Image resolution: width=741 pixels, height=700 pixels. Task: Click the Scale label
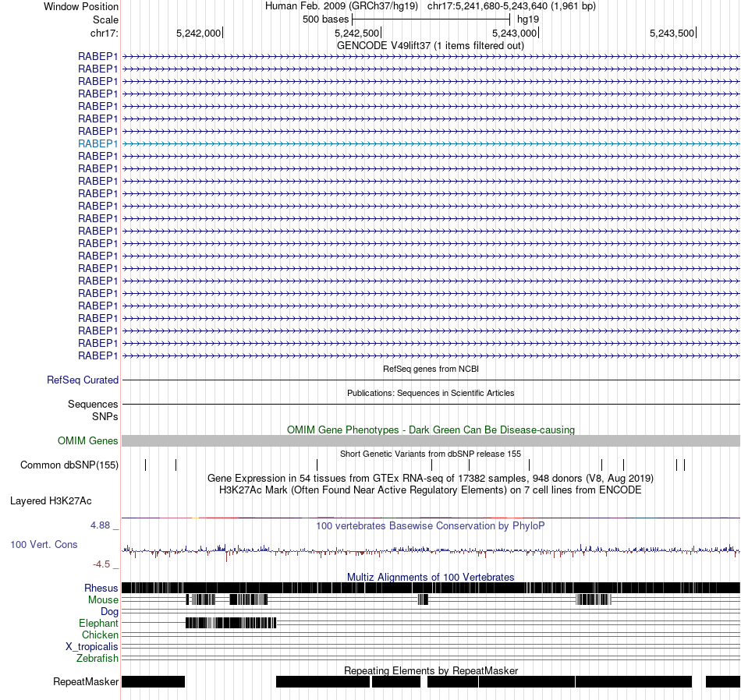pyautogui.click(x=105, y=19)
